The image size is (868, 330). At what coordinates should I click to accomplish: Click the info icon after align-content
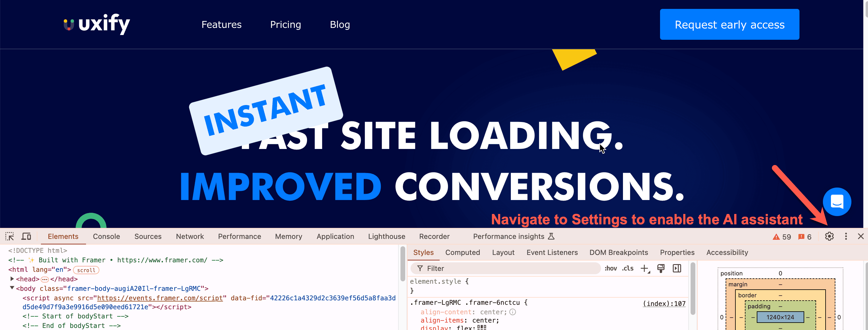(x=513, y=312)
